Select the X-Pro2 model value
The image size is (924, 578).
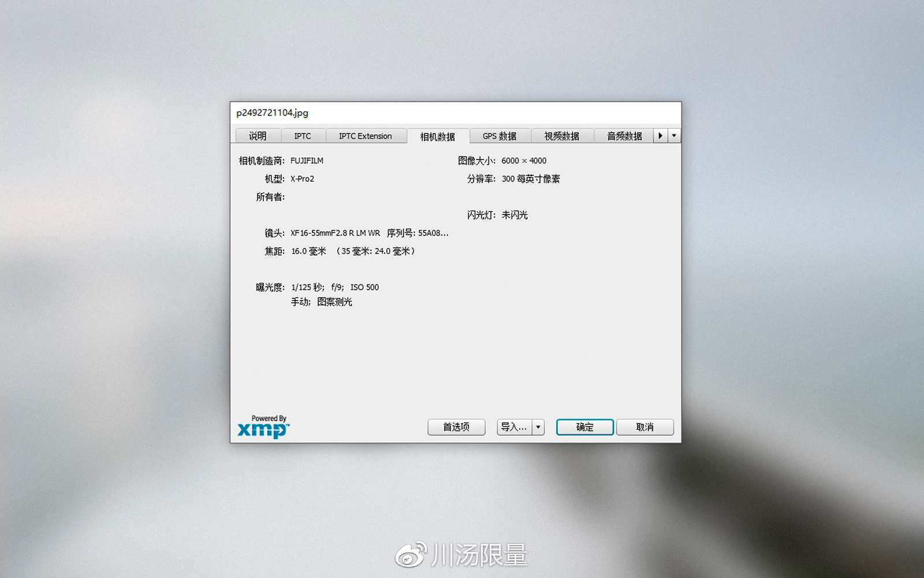pyautogui.click(x=303, y=179)
